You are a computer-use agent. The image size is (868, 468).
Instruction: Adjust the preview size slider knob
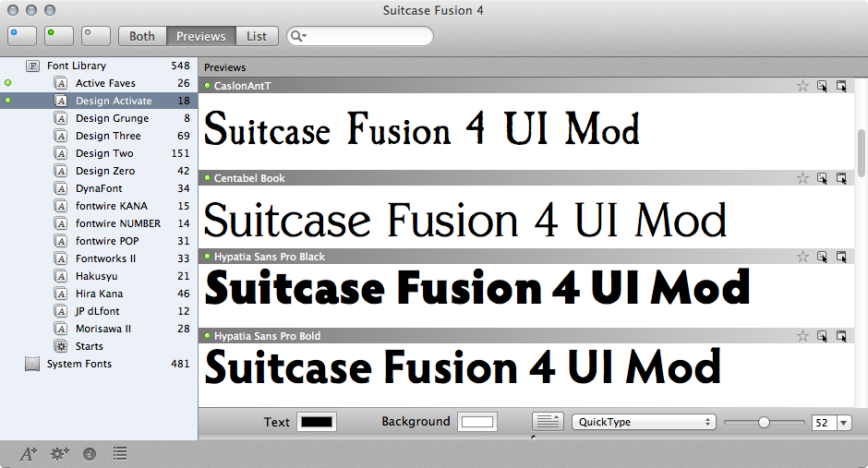tap(764, 423)
